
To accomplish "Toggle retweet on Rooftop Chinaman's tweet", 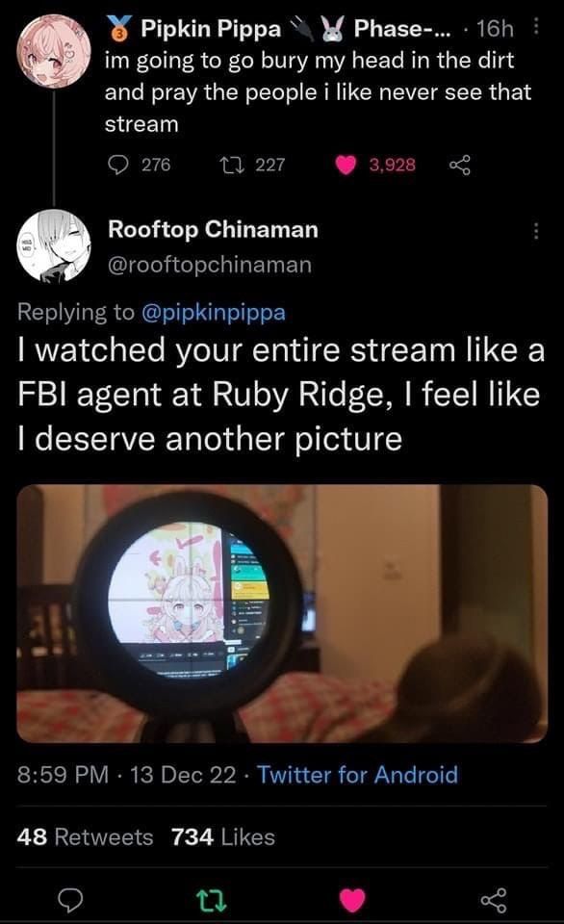I will [212, 900].
